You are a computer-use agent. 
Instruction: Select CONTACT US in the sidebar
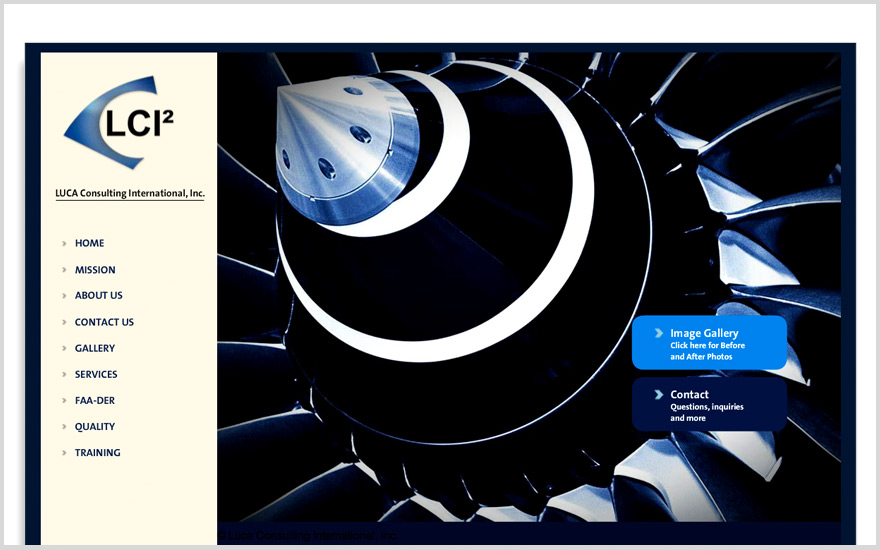[x=104, y=322]
